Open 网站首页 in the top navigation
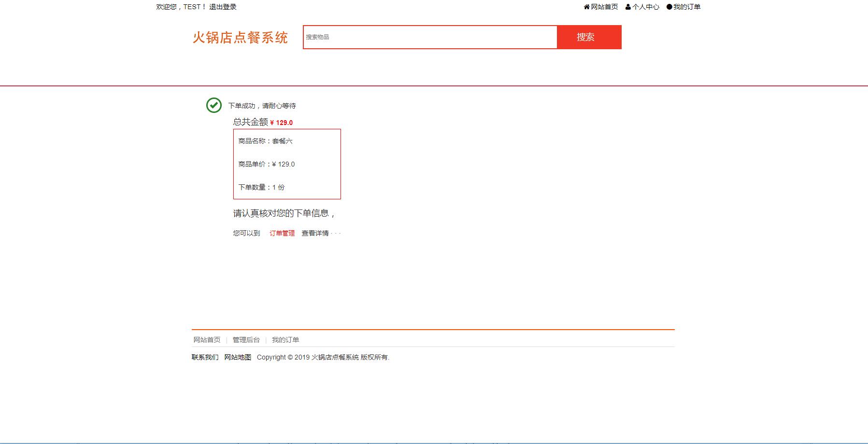The image size is (868, 444). [x=604, y=7]
